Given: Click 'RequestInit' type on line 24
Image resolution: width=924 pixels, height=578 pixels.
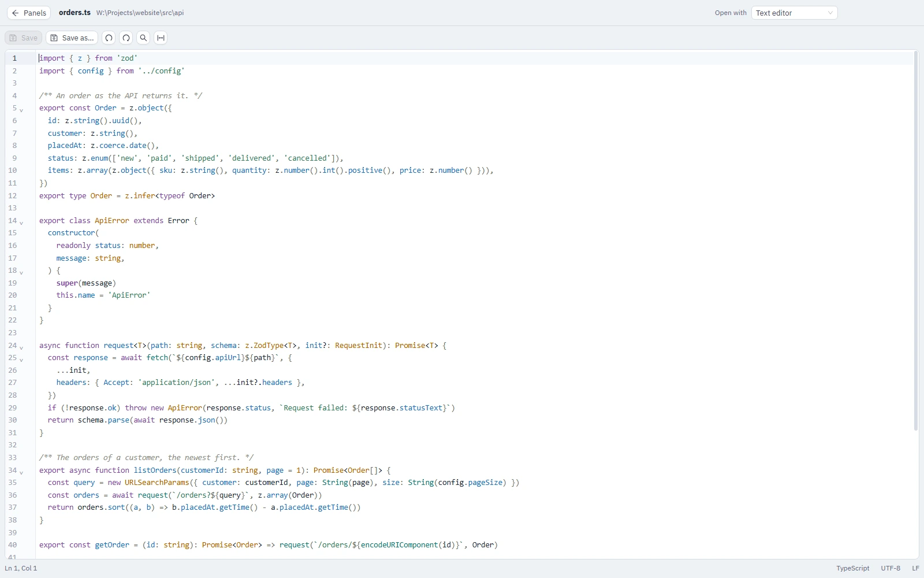Looking at the screenshot, I should [359, 346].
